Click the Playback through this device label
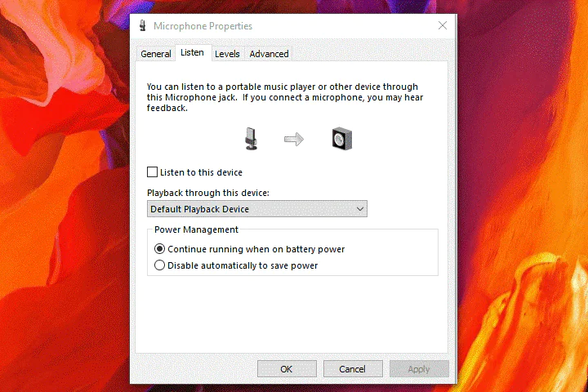 [208, 193]
